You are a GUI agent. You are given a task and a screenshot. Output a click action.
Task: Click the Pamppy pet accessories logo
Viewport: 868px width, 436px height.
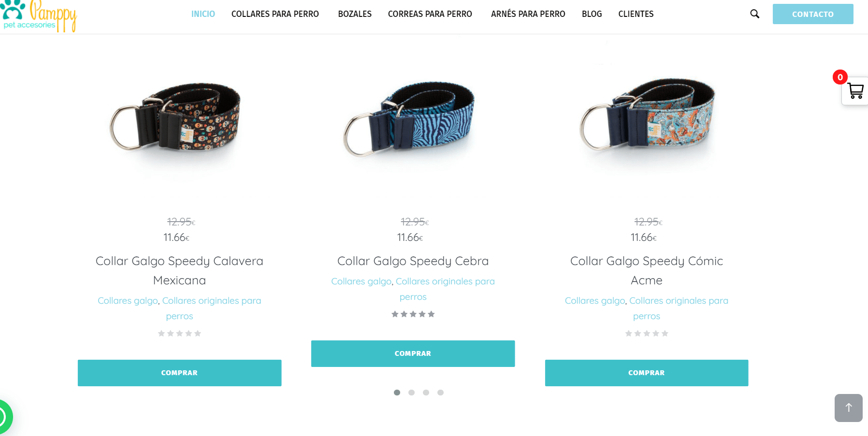coord(39,16)
